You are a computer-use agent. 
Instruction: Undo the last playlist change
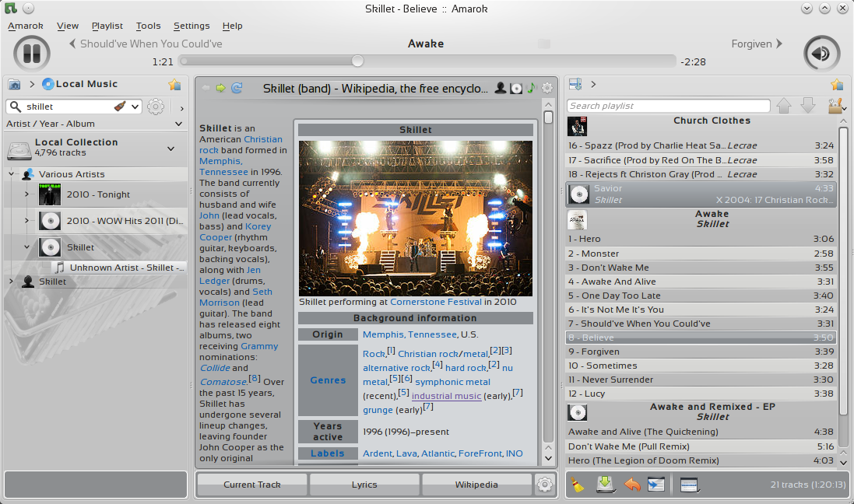632,484
